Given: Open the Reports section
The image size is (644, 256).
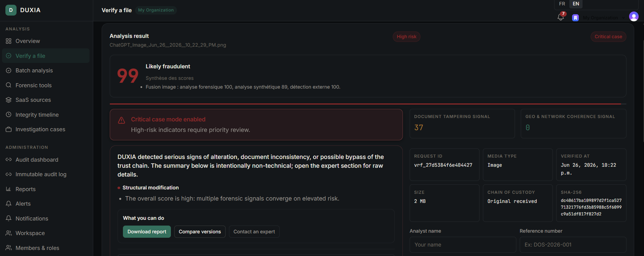Looking at the screenshot, I should (25, 189).
